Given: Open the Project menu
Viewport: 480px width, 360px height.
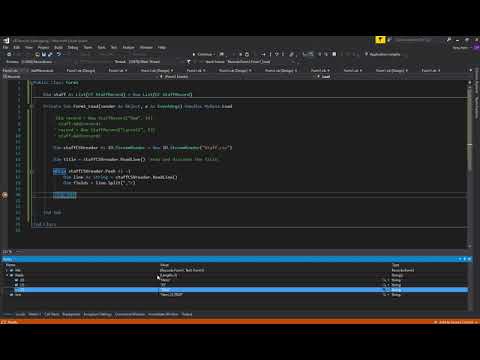Looking at the screenshot, I should (x=43, y=47).
